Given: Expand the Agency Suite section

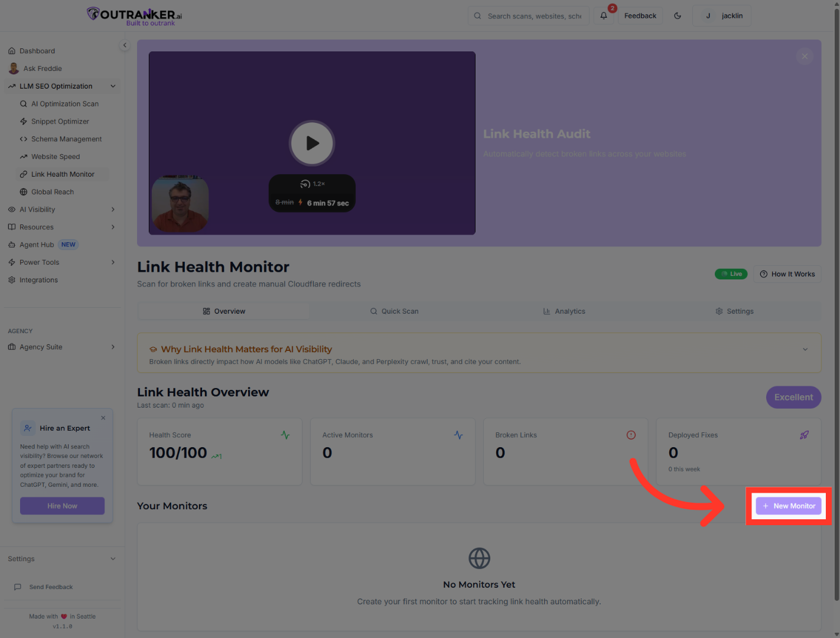Looking at the screenshot, I should click(x=63, y=347).
